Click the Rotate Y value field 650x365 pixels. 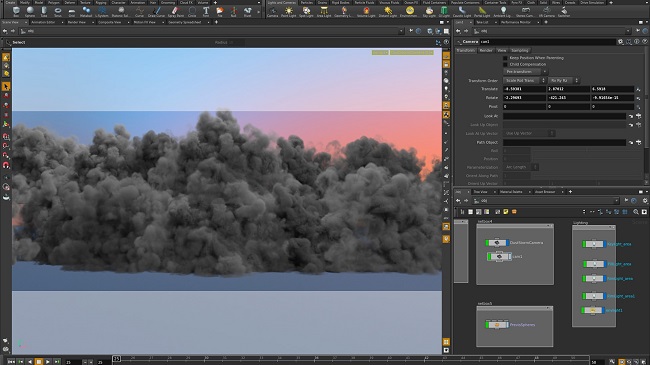point(568,98)
